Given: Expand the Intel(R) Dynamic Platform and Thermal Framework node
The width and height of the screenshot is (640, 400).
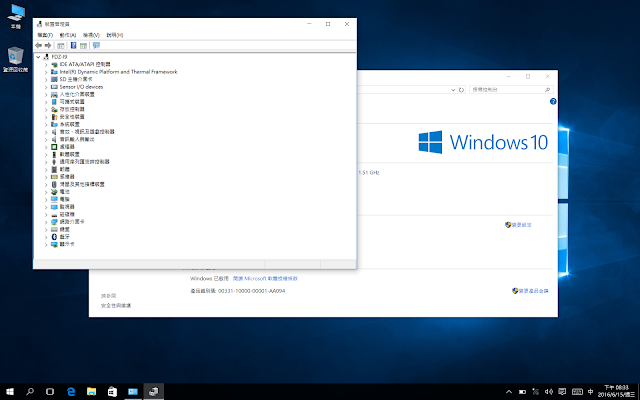Looking at the screenshot, I should click(x=46, y=72).
